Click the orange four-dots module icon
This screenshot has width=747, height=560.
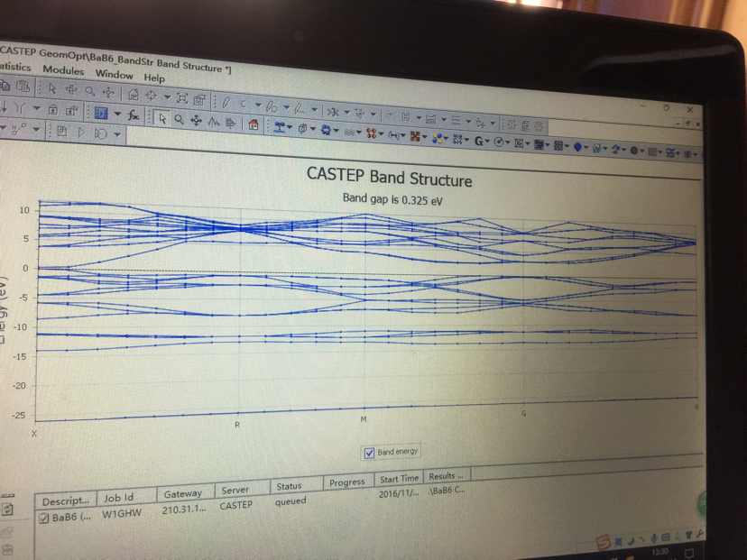(371, 133)
